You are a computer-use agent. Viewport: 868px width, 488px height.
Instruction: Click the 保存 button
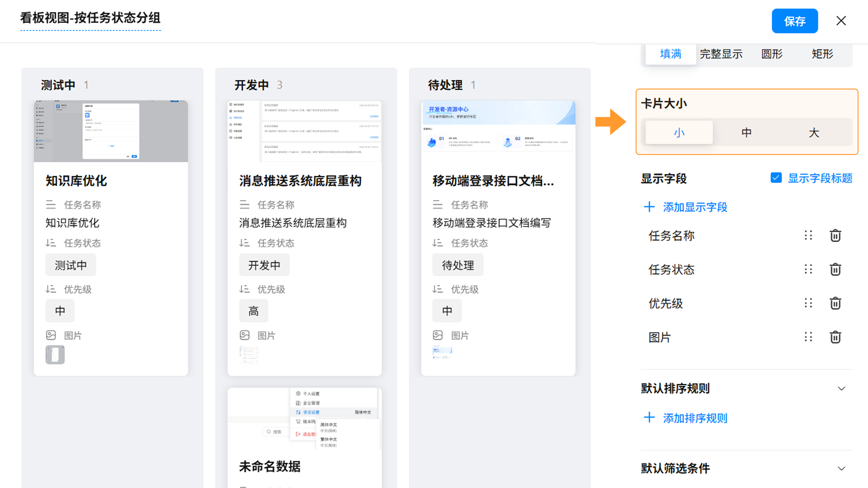pyautogui.click(x=795, y=21)
